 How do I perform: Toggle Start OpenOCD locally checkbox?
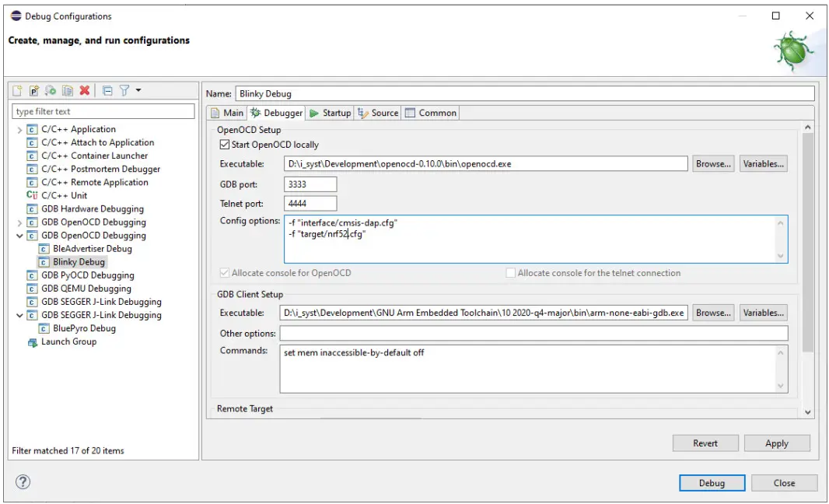pyautogui.click(x=225, y=145)
